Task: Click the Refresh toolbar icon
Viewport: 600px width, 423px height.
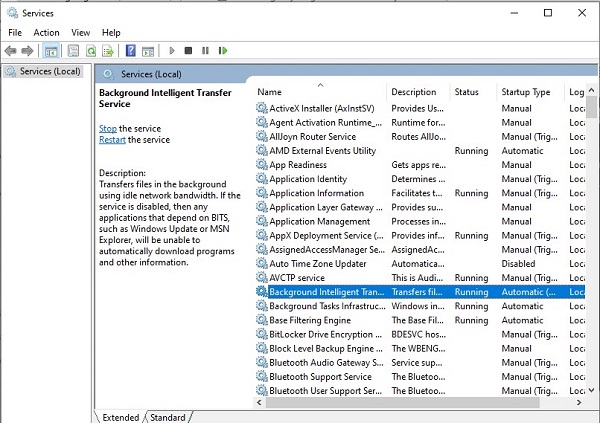Action: (91, 50)
